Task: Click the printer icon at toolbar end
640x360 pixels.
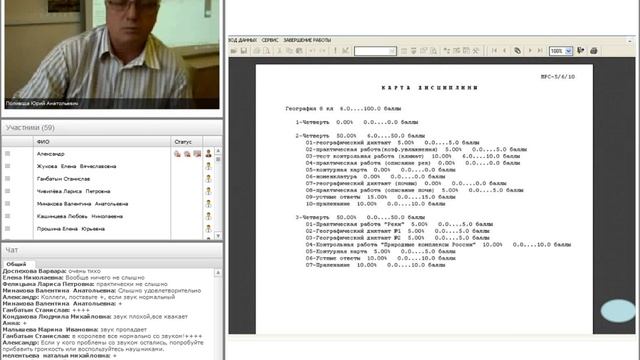Action: pyautogui.click(x=594, y=51)
